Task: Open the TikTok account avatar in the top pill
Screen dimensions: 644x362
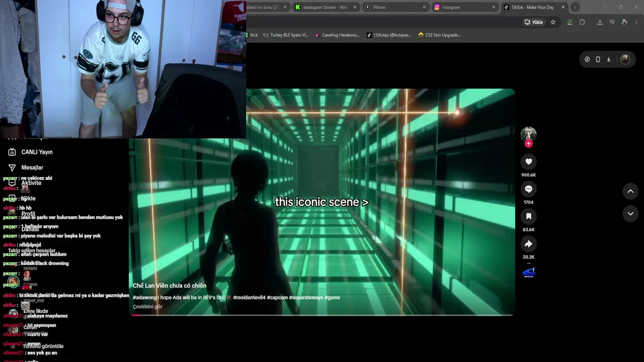Action: pos(625,59)
